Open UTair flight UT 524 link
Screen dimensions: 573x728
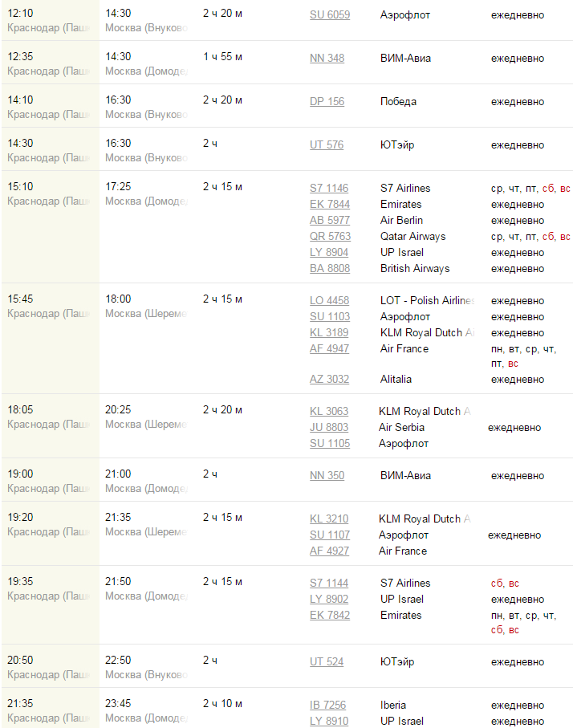point(327,662)
